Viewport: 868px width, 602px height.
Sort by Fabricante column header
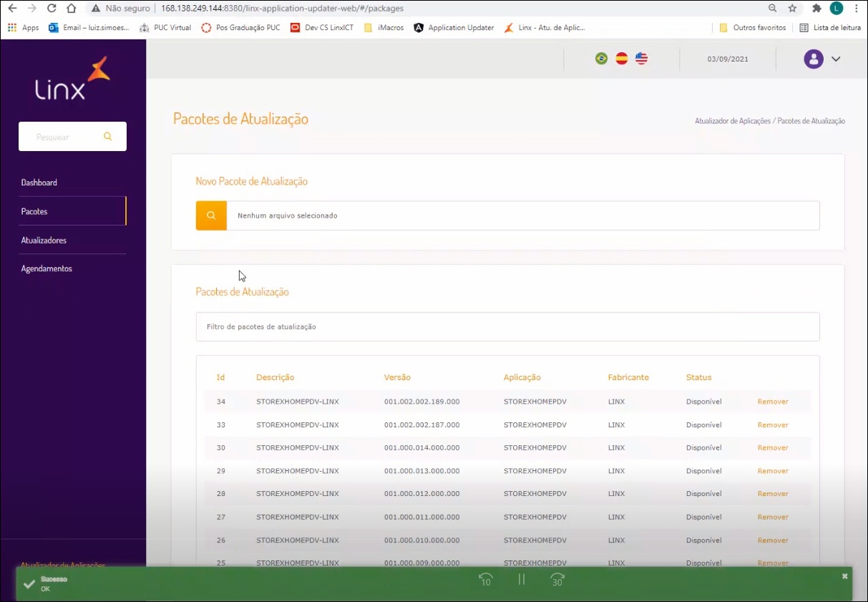point(628,377)
